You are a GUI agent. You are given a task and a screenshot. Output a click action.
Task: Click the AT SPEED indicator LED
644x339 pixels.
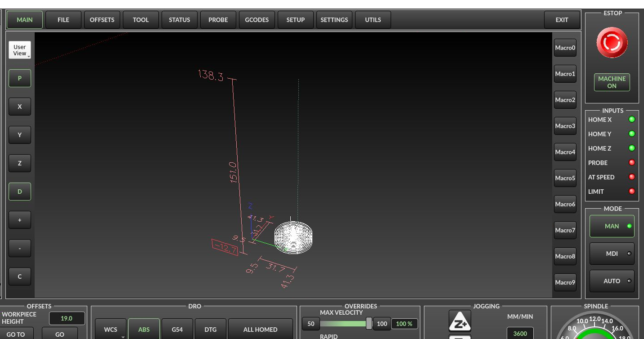632,177
